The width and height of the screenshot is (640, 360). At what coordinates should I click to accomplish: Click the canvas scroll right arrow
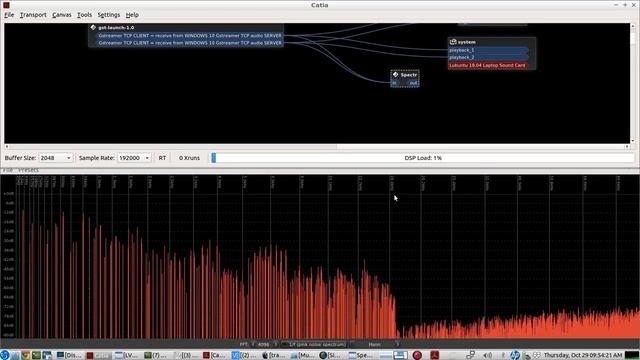pos(627,146)
